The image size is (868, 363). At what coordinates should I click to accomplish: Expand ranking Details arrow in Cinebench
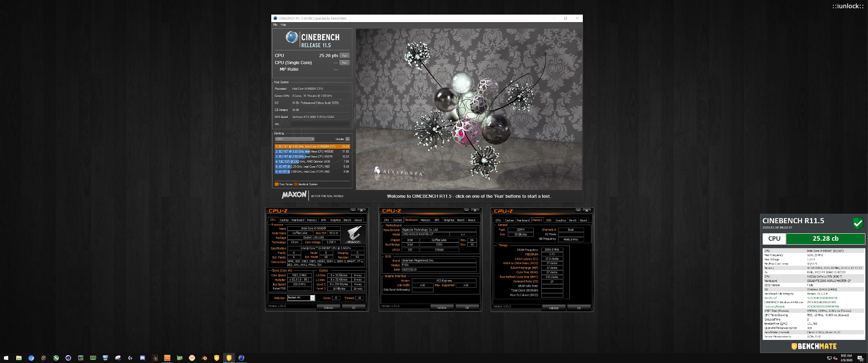coord(348,139)
